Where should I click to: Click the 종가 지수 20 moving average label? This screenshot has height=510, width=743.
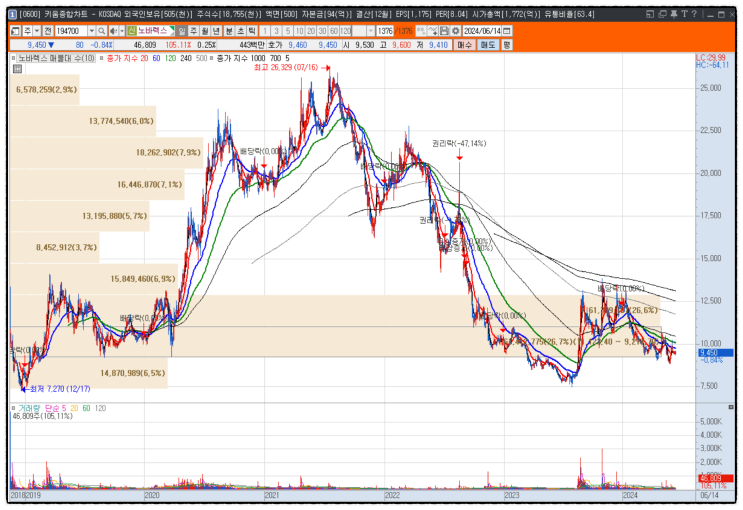coord(127,58)
